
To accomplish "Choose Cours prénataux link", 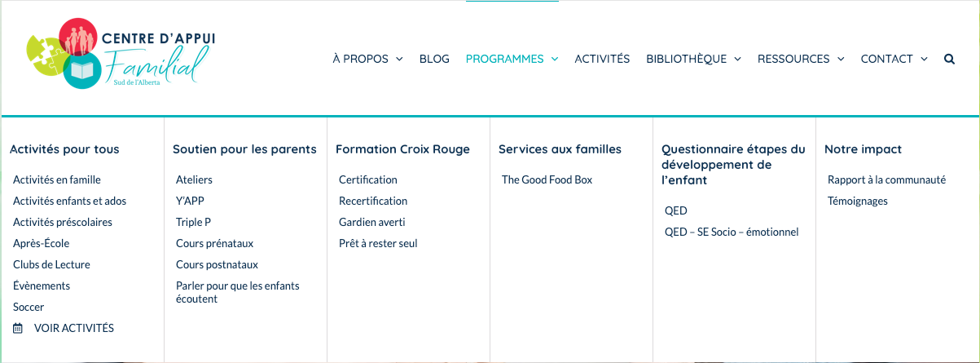I will [x=214, y=243].
